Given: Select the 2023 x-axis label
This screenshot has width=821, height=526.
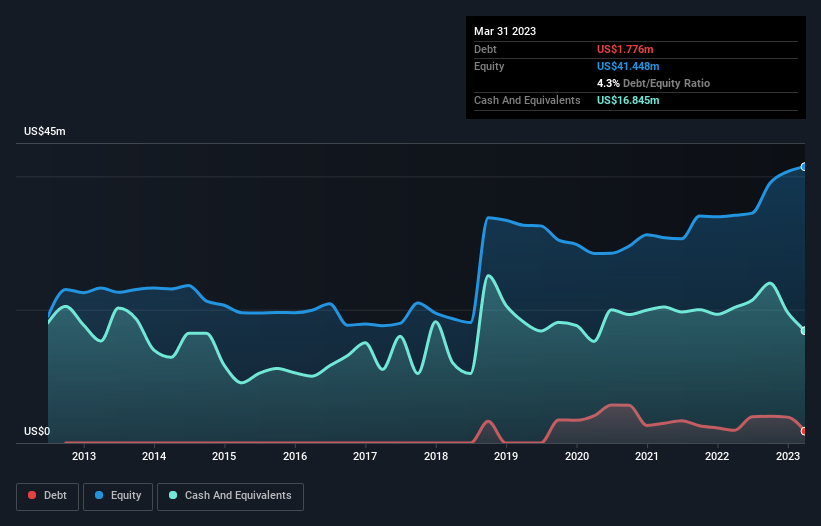Looking at the screenshot, I should 787,456.
